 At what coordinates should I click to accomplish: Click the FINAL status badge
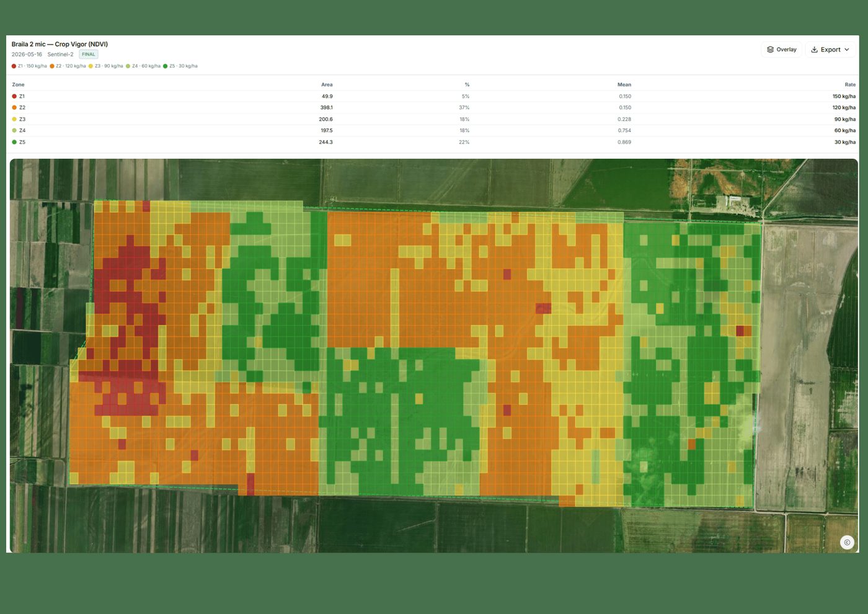(x=89, y=55)
